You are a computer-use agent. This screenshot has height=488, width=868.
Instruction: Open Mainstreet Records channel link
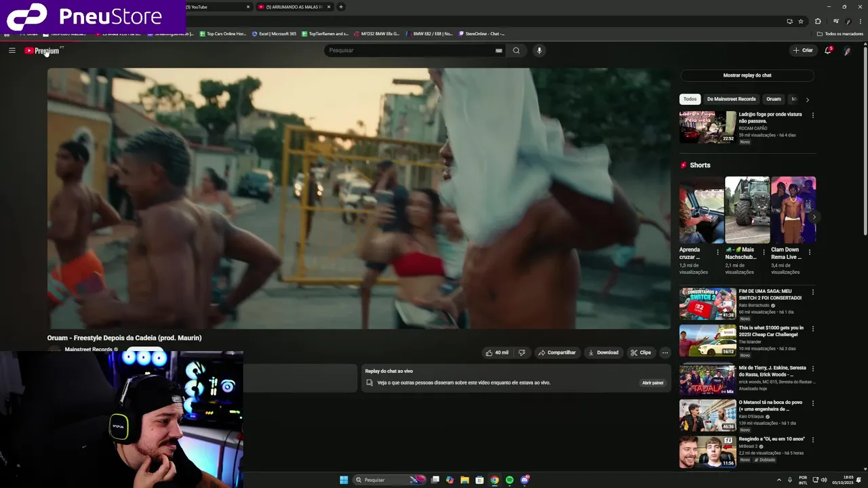[88, 350]
